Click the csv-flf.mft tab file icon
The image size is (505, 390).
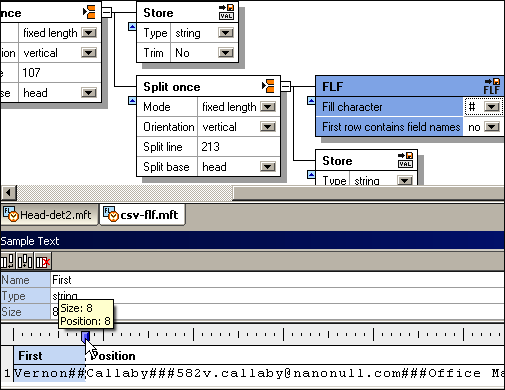point(111,214)
